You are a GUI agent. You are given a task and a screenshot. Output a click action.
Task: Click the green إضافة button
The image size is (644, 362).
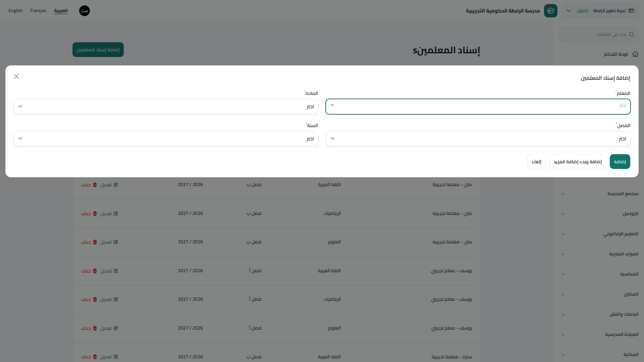coord(620,162)
